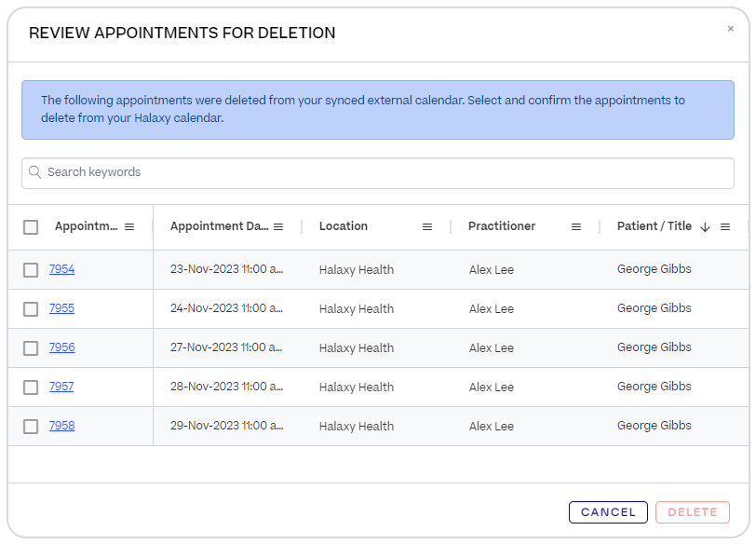756x544 pixels.
Task: Open appointment 7957 link
Action: click(x=61, y=387)
